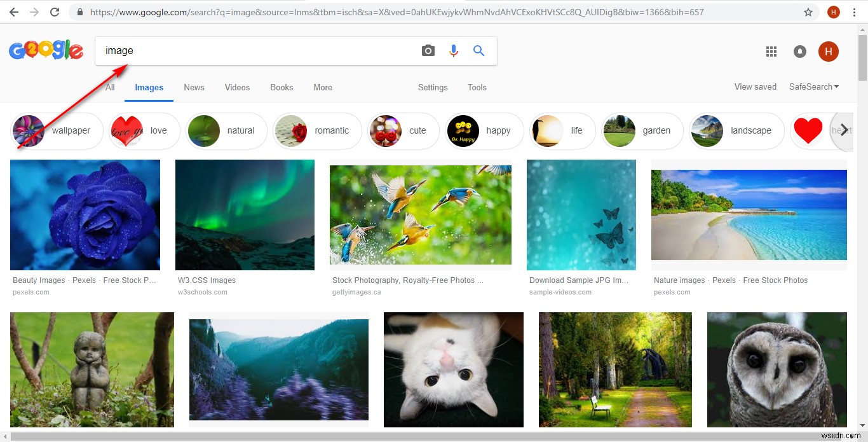Click Download Sample JPG caption
Viewport: 868px width, 442px height.
point(579,280)
